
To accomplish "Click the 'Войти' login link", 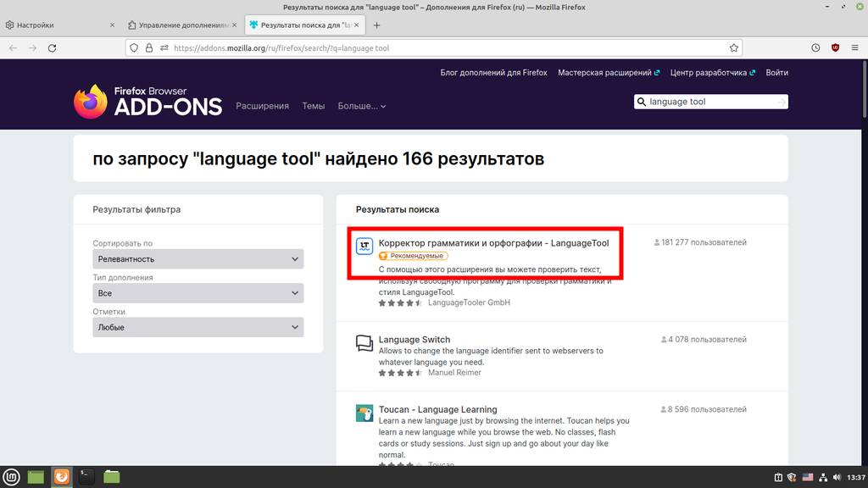I will pyautogui.click(x=776, y=73).
